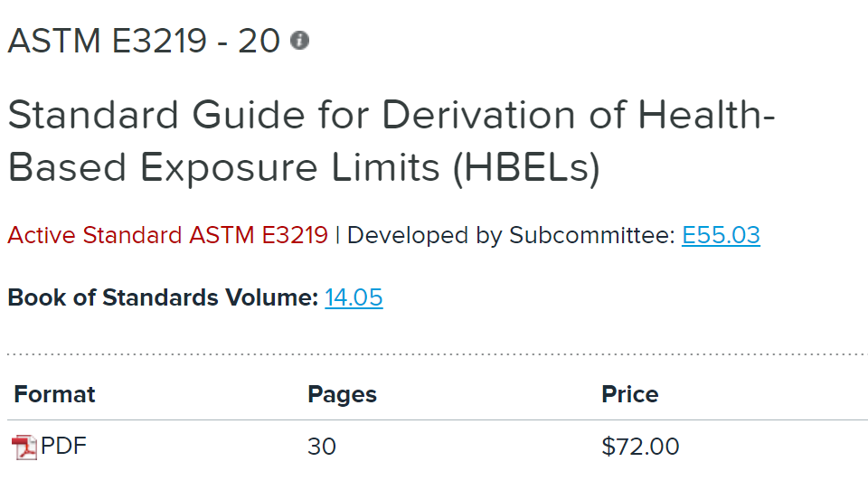Click the info icon beside ASTM E3219 - 20
Image resolution: width=868 pixels, height=490 pixels.
(x=299, y=41)
